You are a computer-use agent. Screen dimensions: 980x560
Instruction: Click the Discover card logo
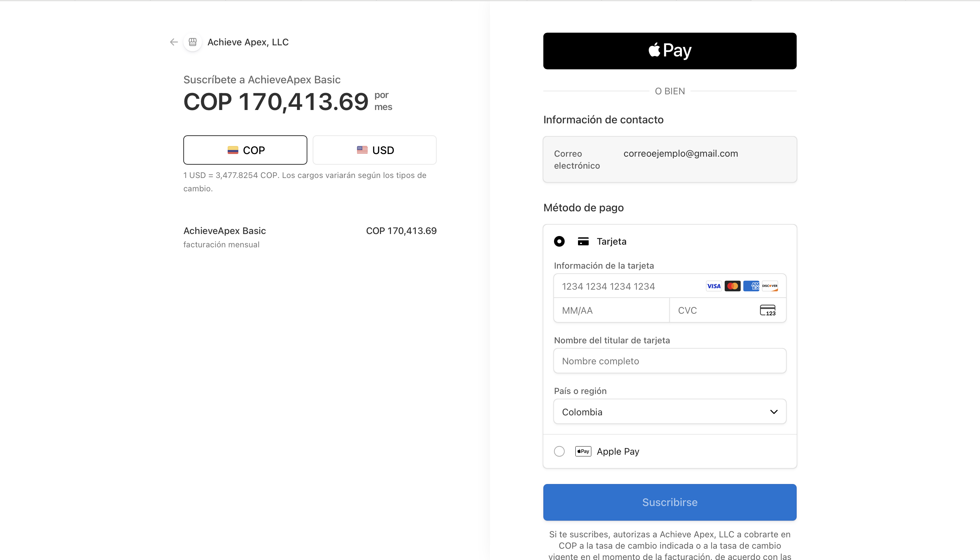click(770, 286)
